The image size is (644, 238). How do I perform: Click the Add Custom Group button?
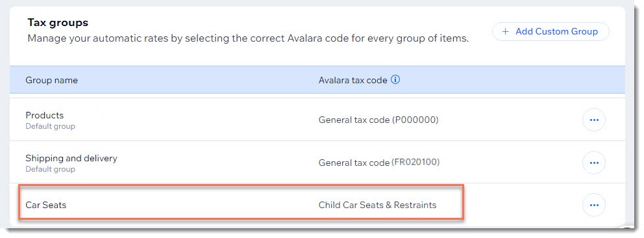pyautogui.click(x=551, y=32)
